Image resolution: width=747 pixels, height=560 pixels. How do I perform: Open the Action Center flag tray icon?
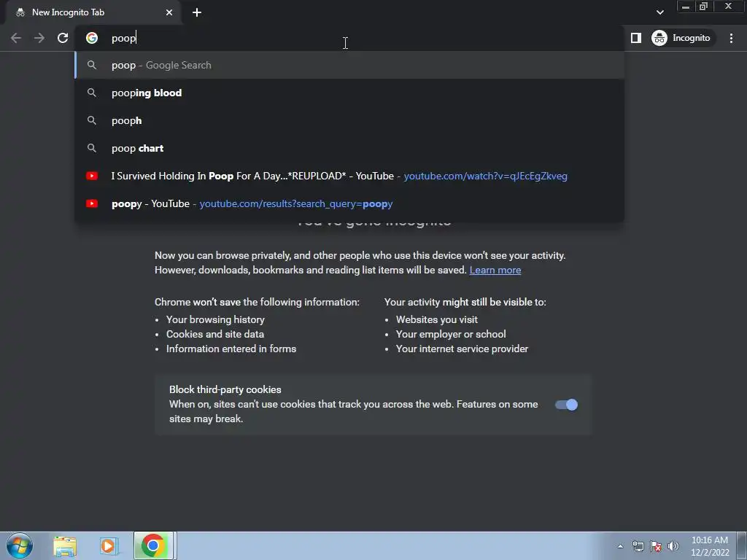point(656,546)
